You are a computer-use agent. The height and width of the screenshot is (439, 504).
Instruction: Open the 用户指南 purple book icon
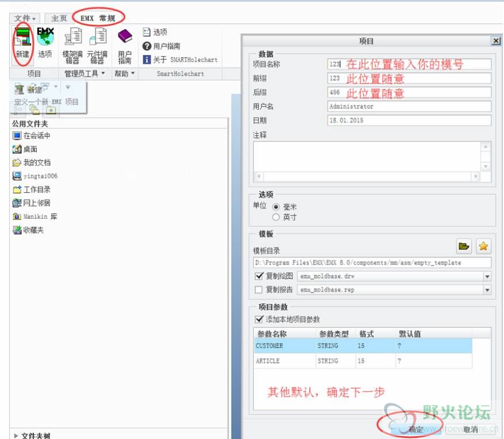tap(125, 46)
